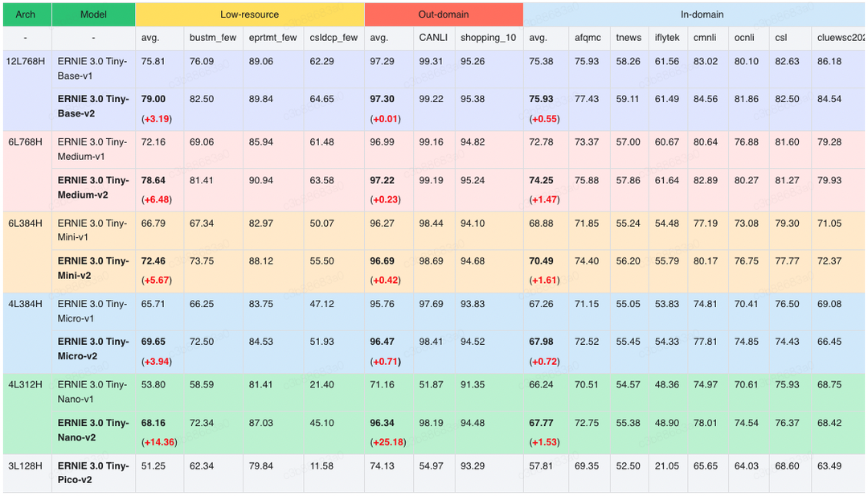Click the red +3.19 improvement value
This screenshot has height=496, width=868.
(157, 119)
